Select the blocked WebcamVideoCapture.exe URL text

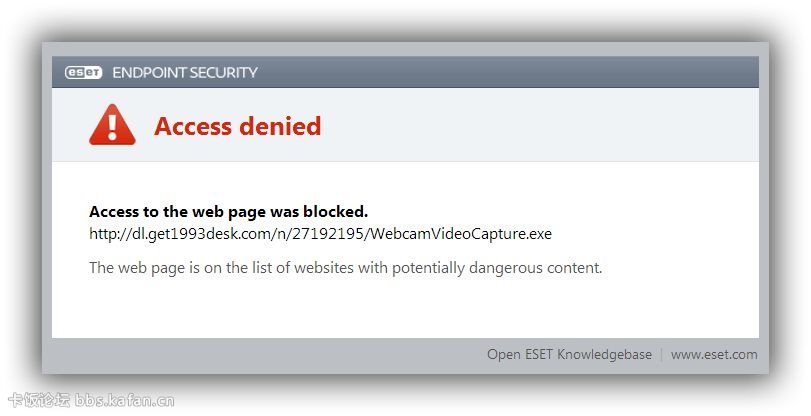pyautogui.click(x=321, y=234)
